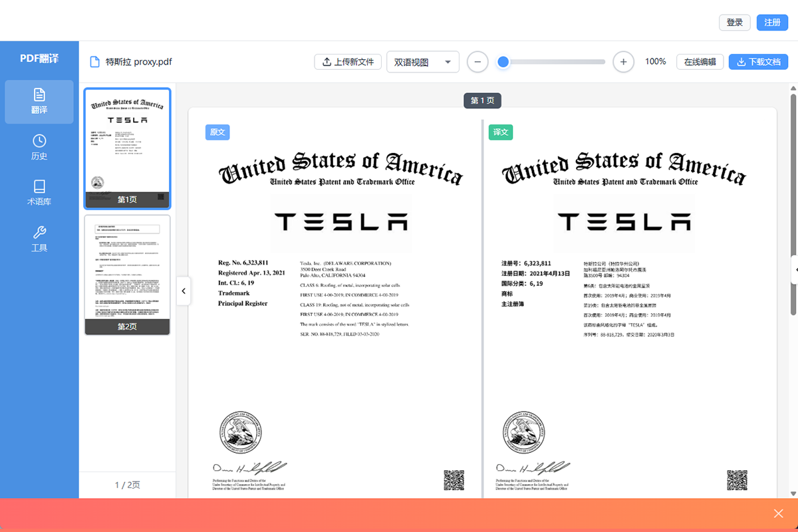Click the 上传新文件 upload button
Screen dimensions: 798x532
(x=348, y=62)
